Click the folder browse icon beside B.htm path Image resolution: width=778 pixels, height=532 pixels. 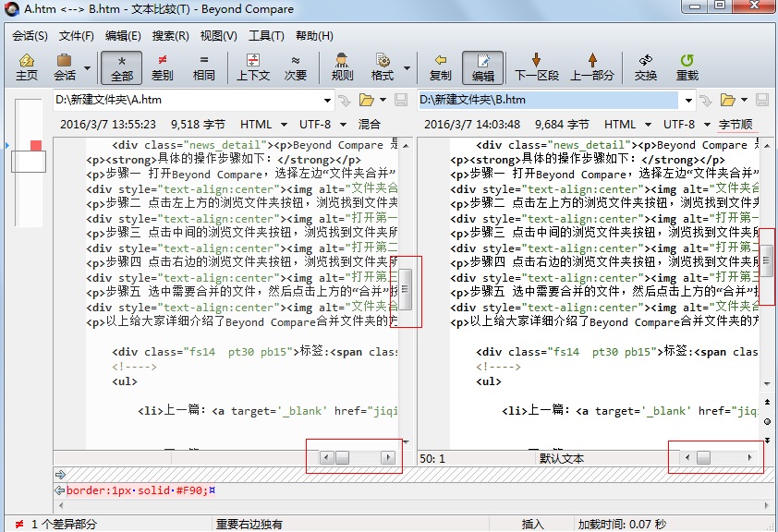tap(729, 101)
